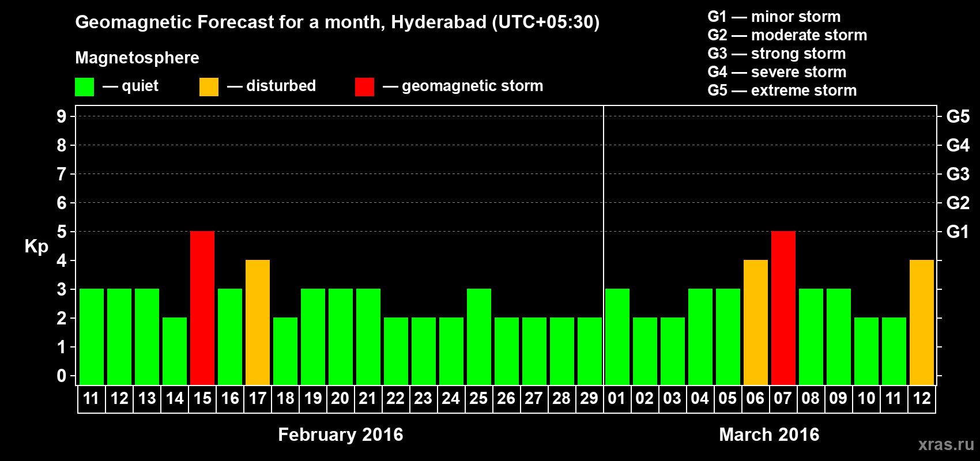The width and height of the screenshot is (980, 461).
Task: Click the orange bar for March 06
Action: tap(756, 322)
